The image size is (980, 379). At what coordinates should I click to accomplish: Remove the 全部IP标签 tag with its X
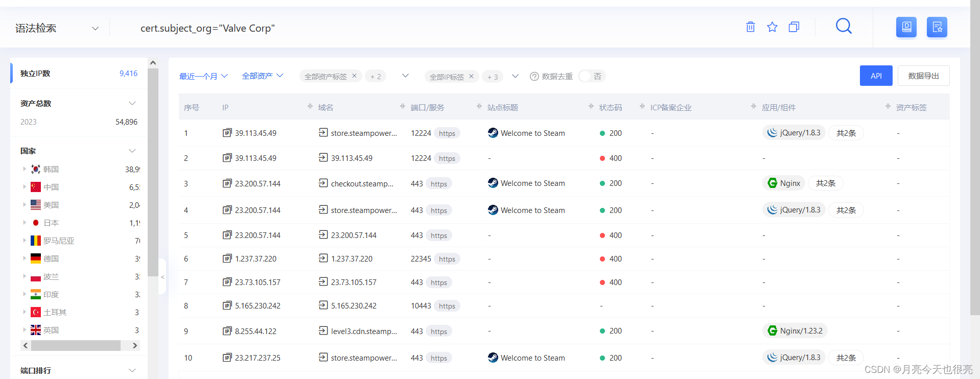[471, 76]
